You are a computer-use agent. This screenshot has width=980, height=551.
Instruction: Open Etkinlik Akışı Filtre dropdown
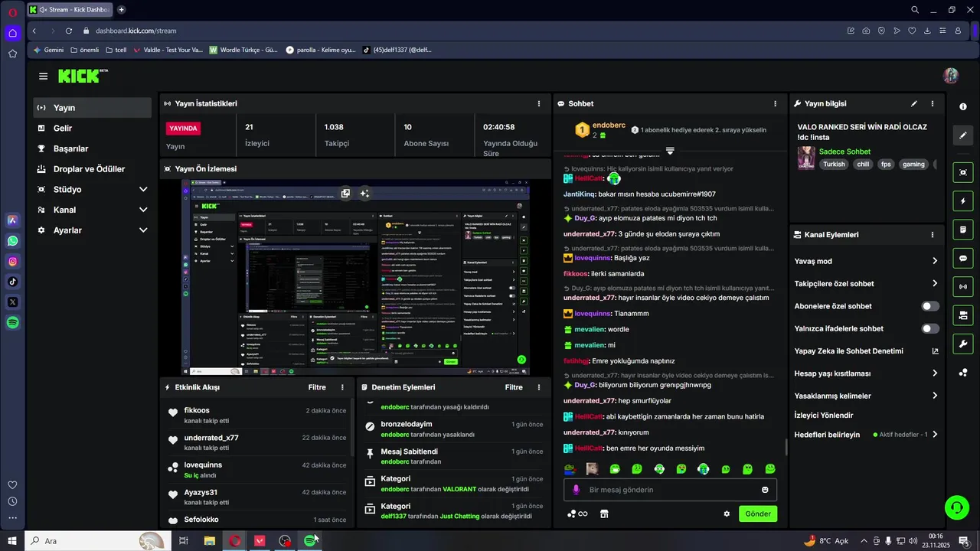coord(317,387)
